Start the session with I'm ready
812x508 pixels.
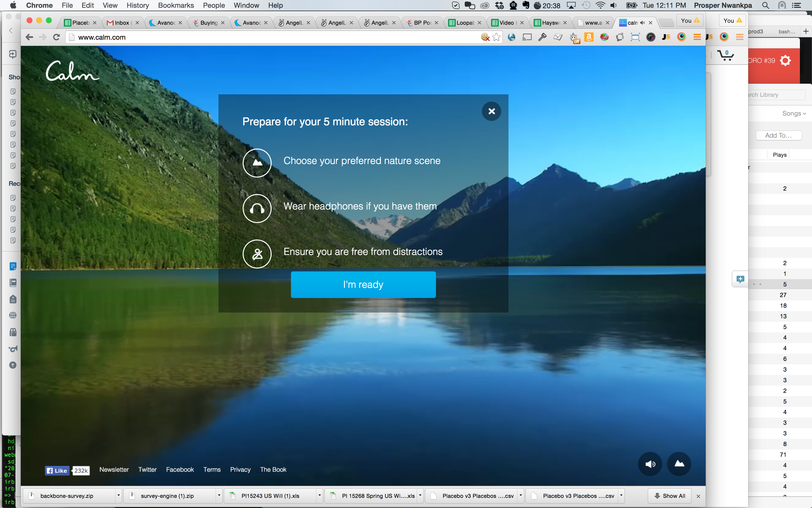click(363, 284)
